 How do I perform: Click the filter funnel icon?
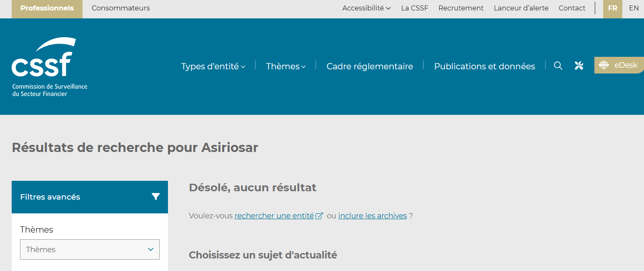pos(155,197)
